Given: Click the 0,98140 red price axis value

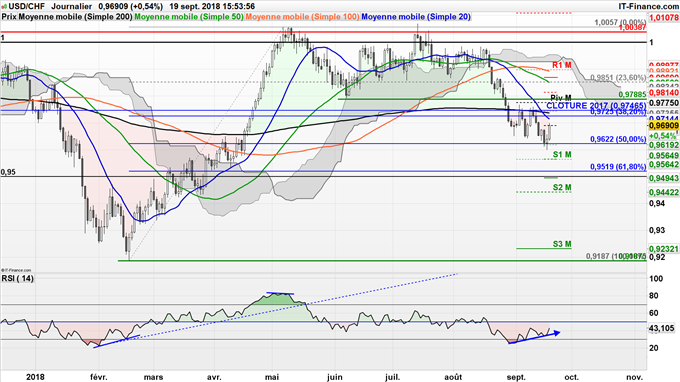Looking at the screenshot, I should (664, 93).
